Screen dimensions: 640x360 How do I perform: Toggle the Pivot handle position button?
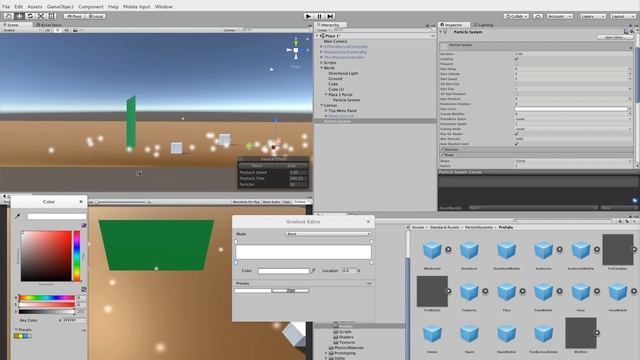(x=74, y=16)
